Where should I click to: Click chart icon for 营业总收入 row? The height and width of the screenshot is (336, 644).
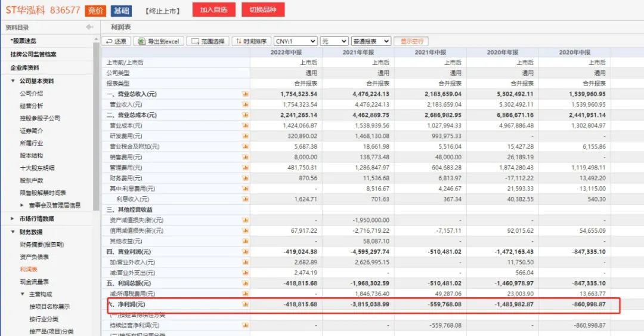[x=245, y=94]
